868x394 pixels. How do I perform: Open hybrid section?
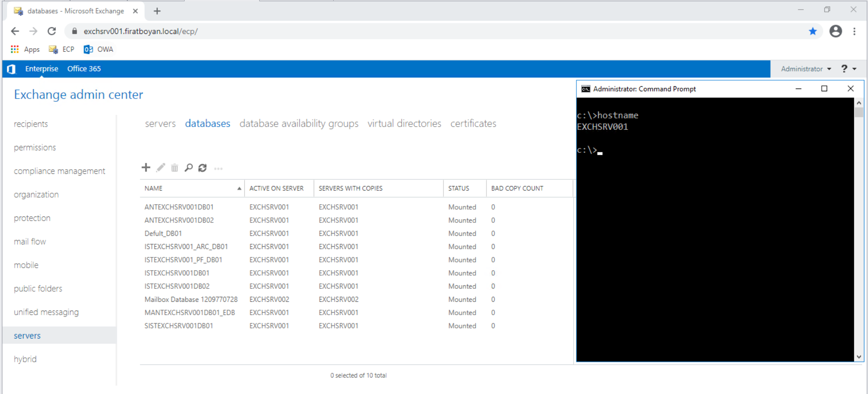[25, 359]
